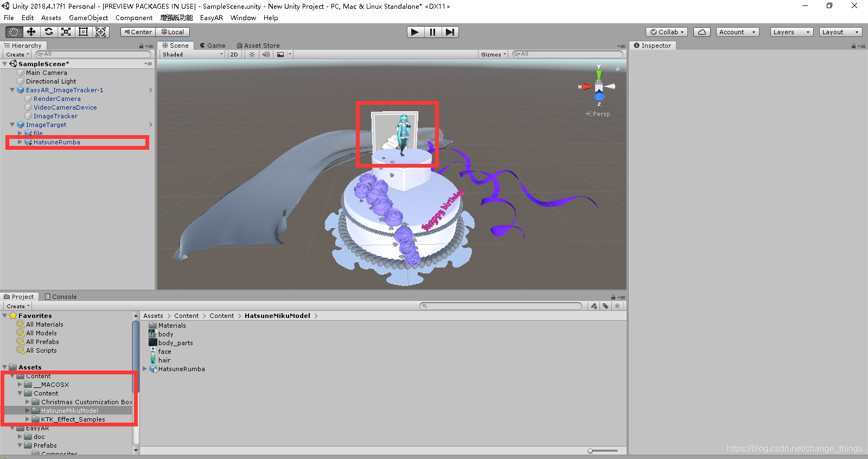Screen dimensions: 868x459
Task: Select Directional Light object
Action: coord(51,81)
